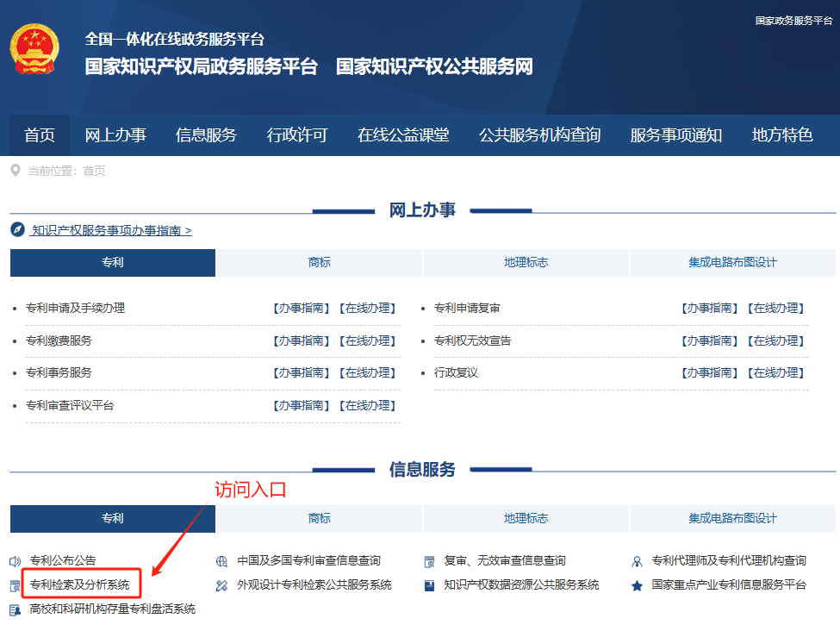Image resolution: width=840 pixels, height=631 pixels.
Task: Click the star icon beside 国家重点产业专利信息服务平台
Action: tap(637, 585)
